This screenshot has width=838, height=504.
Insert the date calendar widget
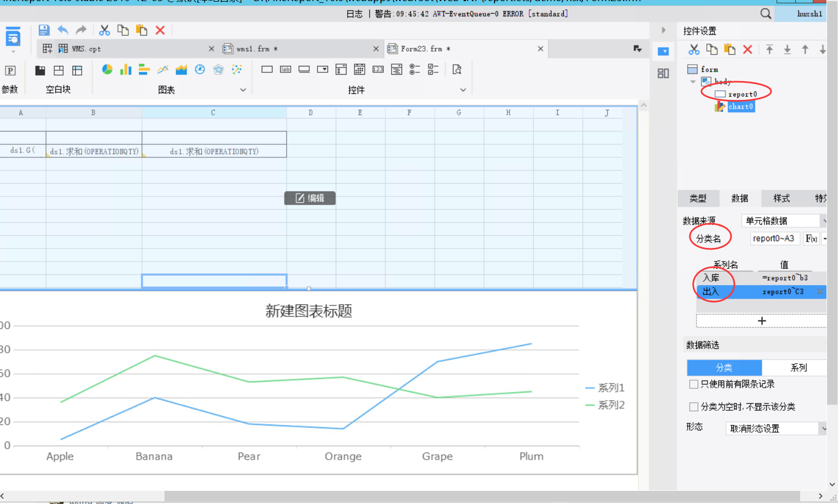[359, 69]
